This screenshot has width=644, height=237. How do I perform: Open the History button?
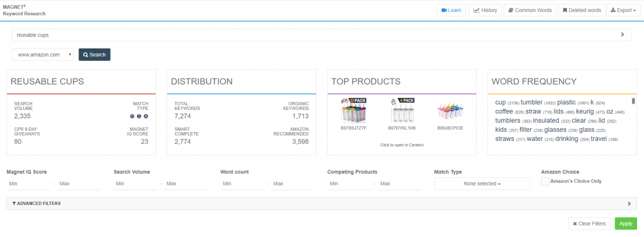(x=485, y=10)
